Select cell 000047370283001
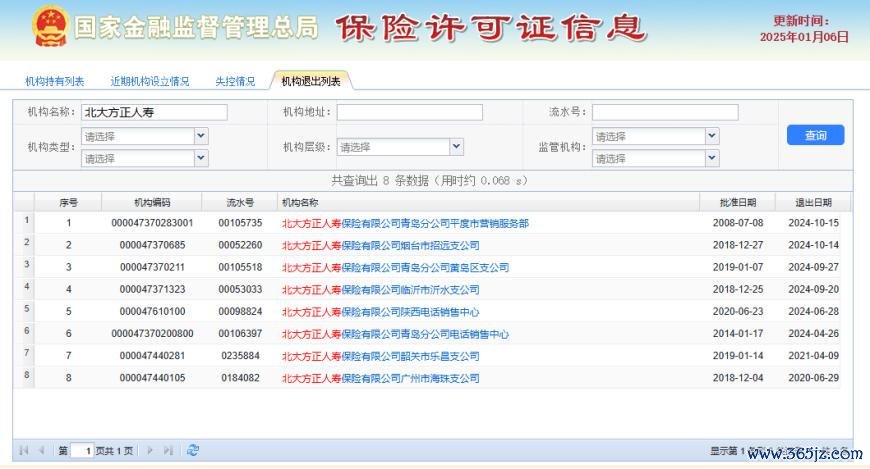 pyautogui.click(x=152, y=223)
